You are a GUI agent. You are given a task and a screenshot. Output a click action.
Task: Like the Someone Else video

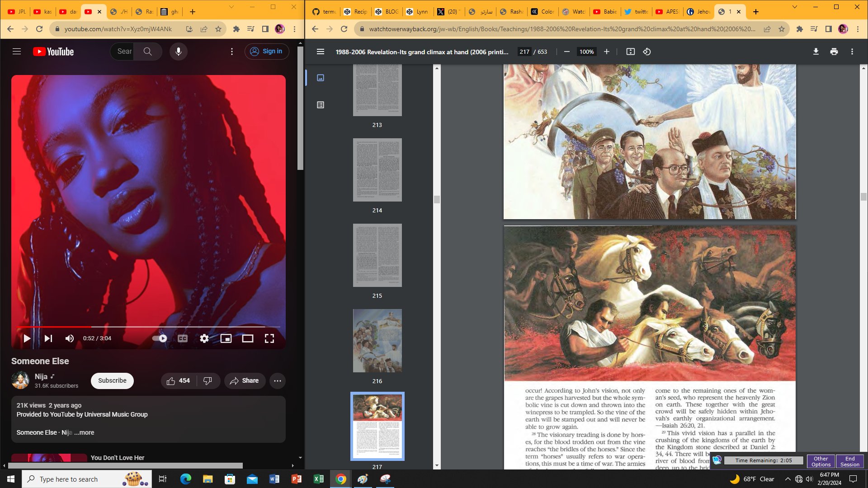pos(178,381)
